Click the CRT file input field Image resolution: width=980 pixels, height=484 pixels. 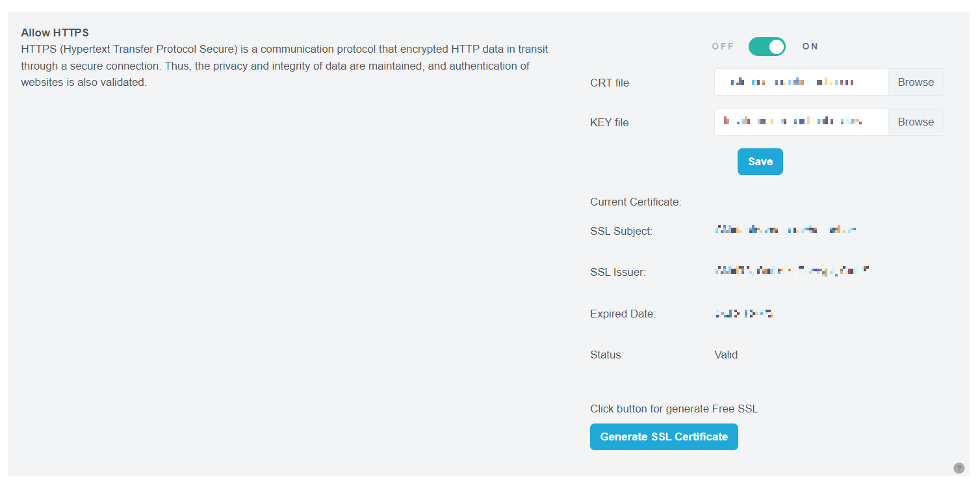click(801, 83)
